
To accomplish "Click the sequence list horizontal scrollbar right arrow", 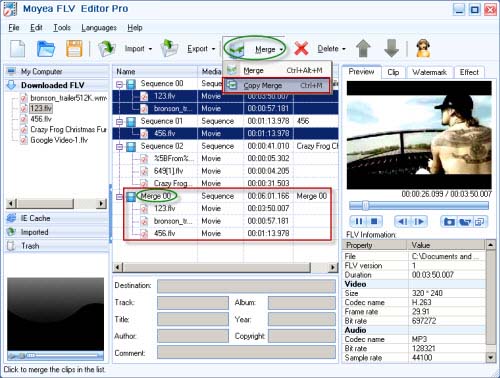I will 333,267.
